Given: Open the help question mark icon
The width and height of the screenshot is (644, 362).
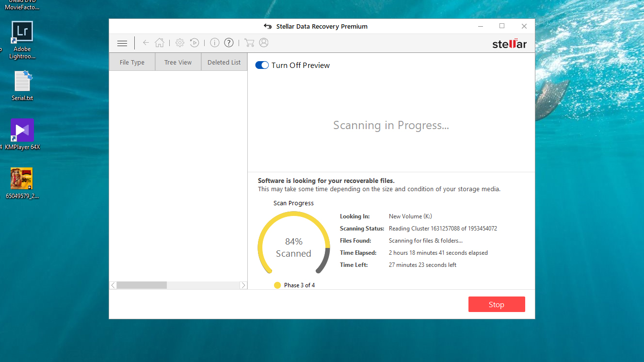Looking at the screenshot, I should 229,43.
